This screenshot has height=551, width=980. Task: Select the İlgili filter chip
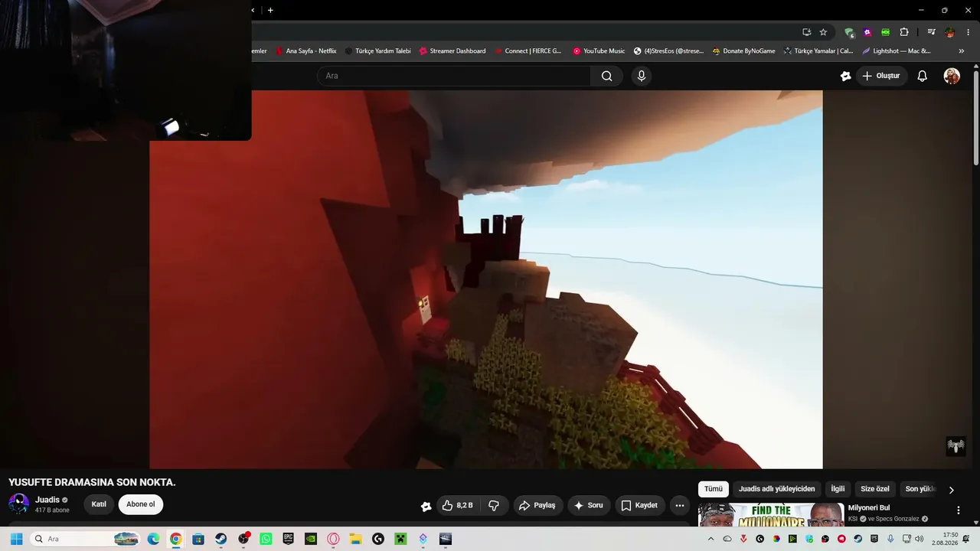(838, 489)
